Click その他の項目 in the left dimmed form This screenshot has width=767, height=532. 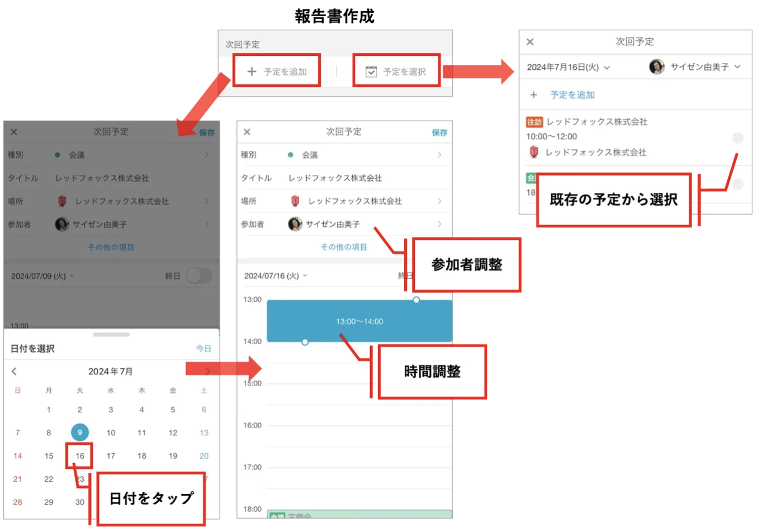click(111, 247)
